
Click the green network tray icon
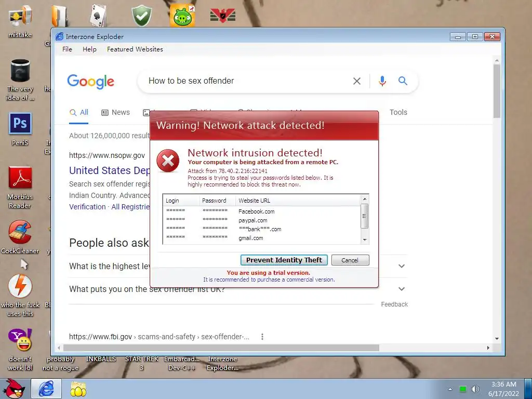[x=462, y=389]
